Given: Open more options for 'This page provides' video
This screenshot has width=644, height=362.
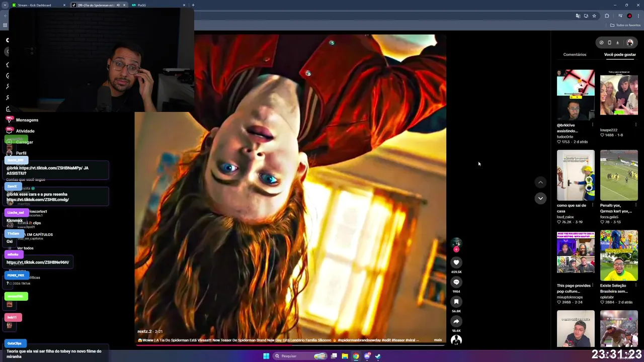Looking at the screenshot, I should click(592, 285).
